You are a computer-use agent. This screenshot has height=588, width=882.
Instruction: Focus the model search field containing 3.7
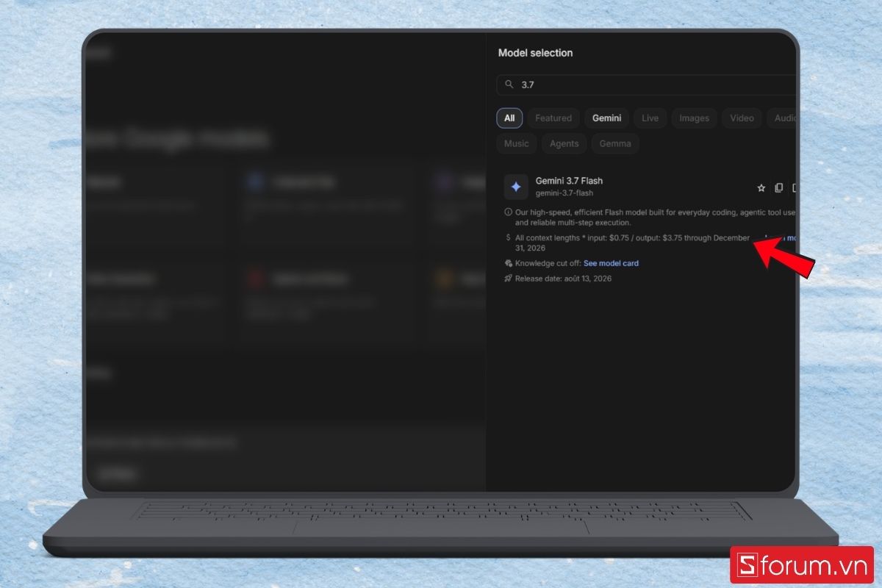click(x=647, y=85)
